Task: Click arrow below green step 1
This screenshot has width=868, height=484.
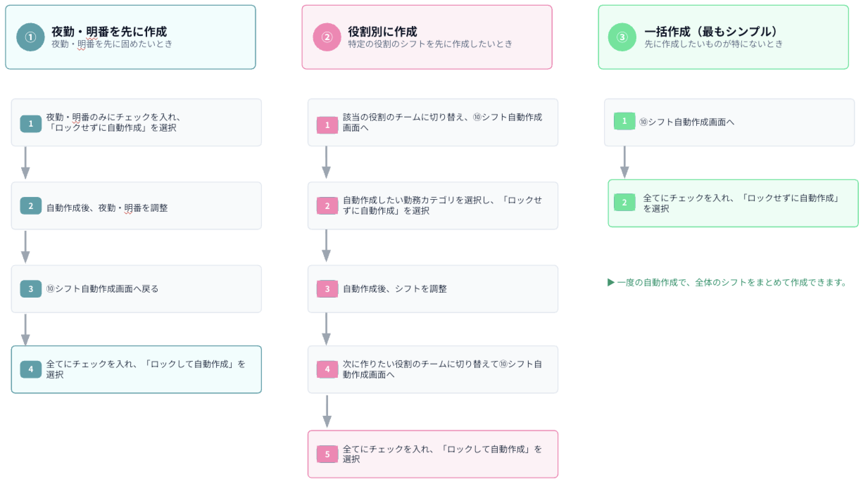Action: (624, 162)
